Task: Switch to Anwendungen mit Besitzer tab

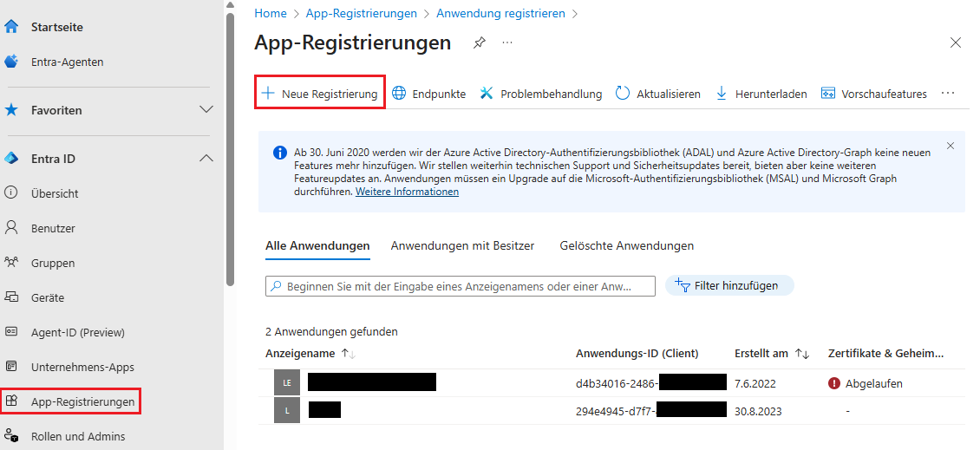Action: coord(462,245)
